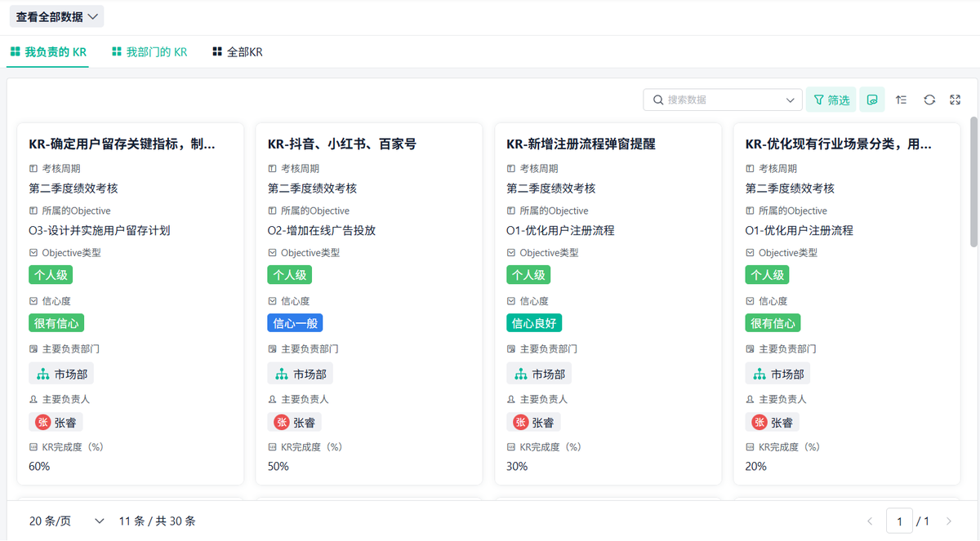Click the page number input field

pos(899,521)
